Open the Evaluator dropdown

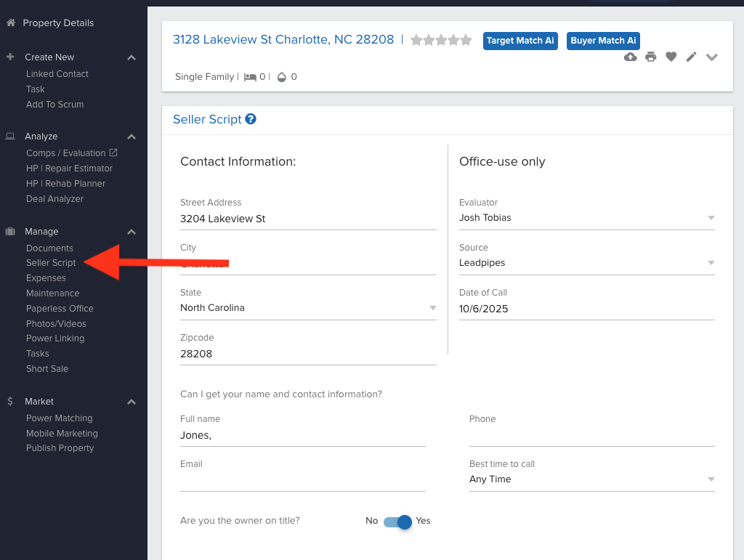tap(586, 218)
